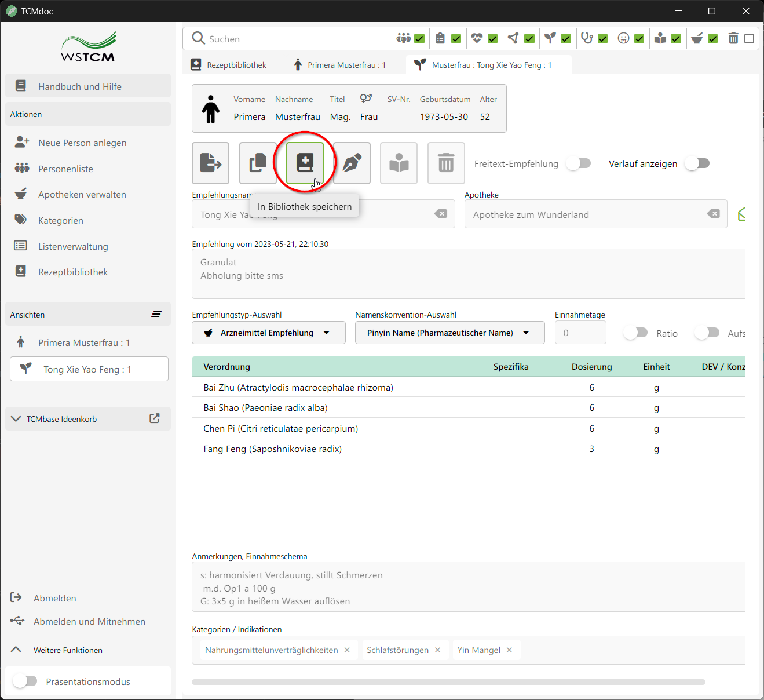The image size is (764, 700).
Task: Delete the recommendation via trash icon
Action: click(445, 163)
